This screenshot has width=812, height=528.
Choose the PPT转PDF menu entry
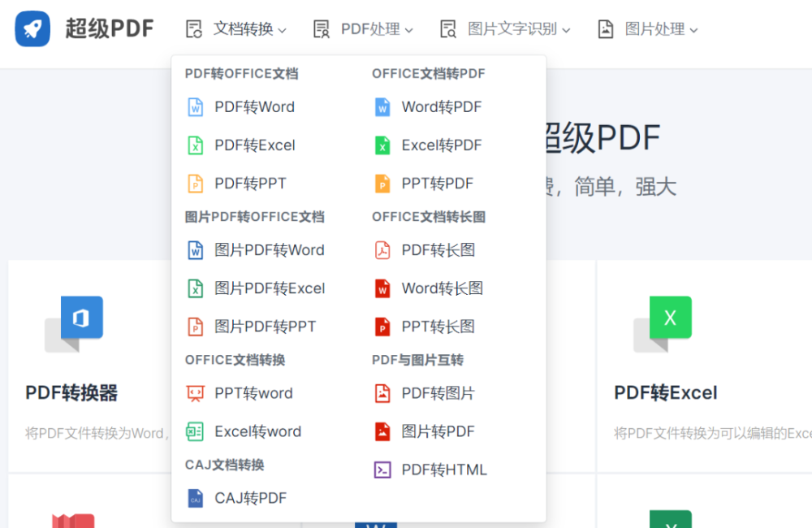point(438,184)
